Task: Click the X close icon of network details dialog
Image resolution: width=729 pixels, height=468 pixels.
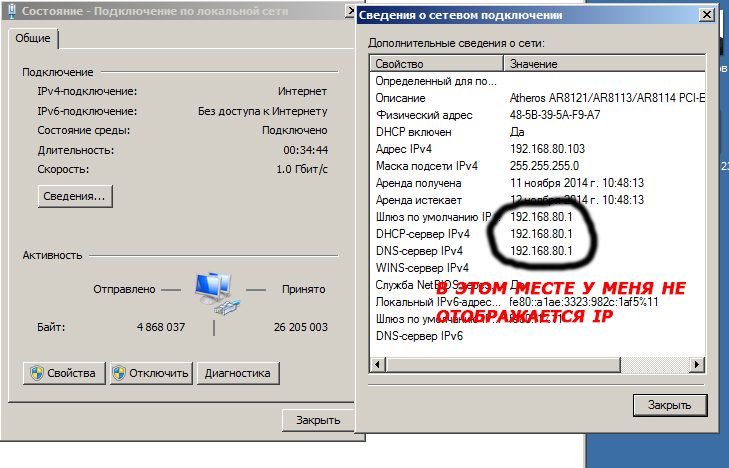Action: pyautogui.click(x=707, y=15)
